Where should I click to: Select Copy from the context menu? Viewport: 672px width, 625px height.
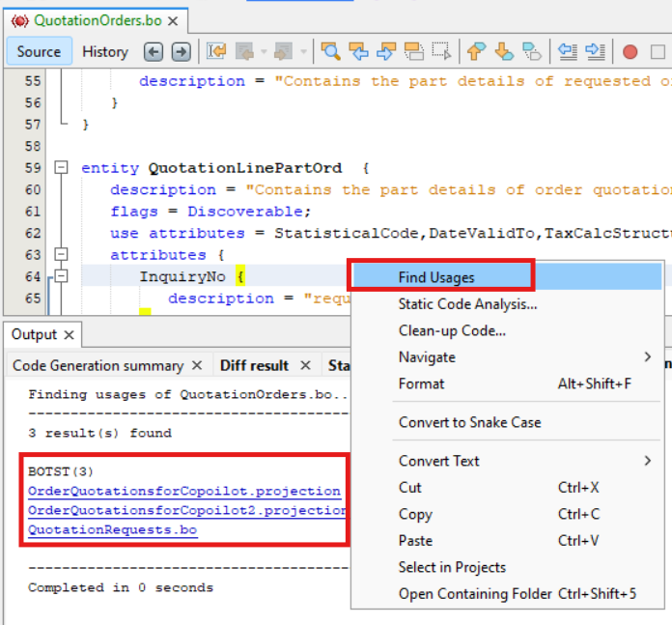(x=507, y=514)
